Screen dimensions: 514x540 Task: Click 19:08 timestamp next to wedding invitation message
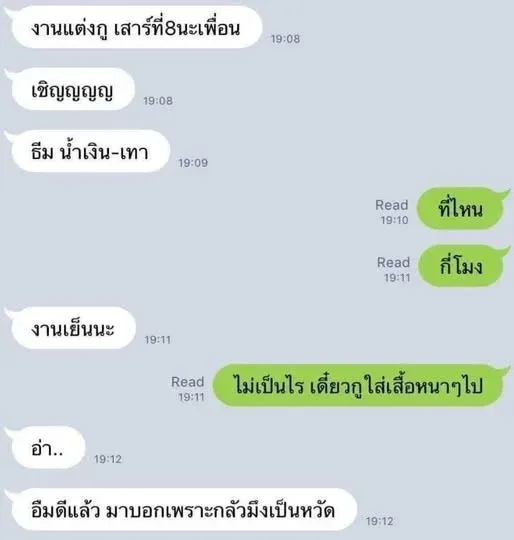285,39
